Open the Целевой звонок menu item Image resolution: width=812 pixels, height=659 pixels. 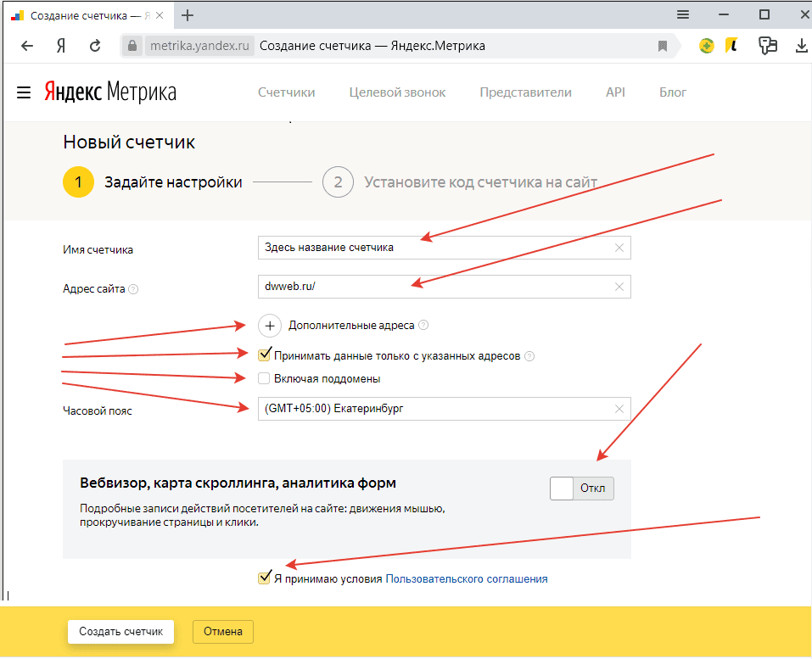point(397,92)
